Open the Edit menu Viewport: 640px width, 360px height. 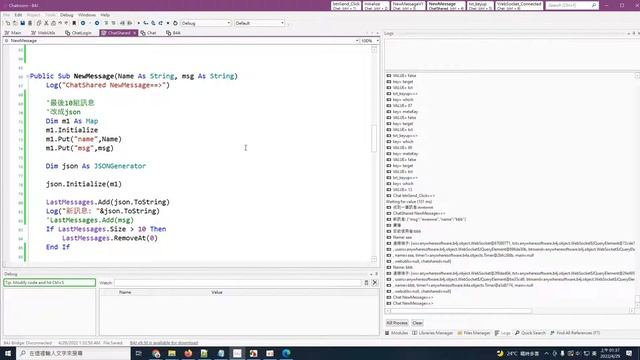pyautogui.click(x=18, y=15)
